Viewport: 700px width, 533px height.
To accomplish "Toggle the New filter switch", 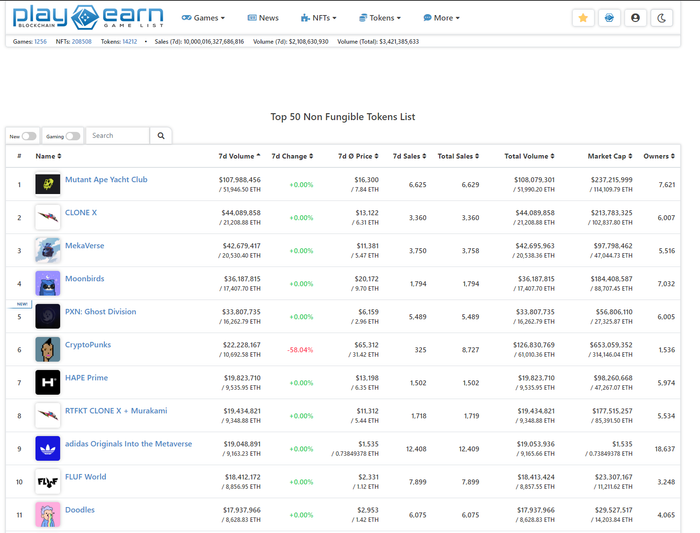I will pos(29,136).
